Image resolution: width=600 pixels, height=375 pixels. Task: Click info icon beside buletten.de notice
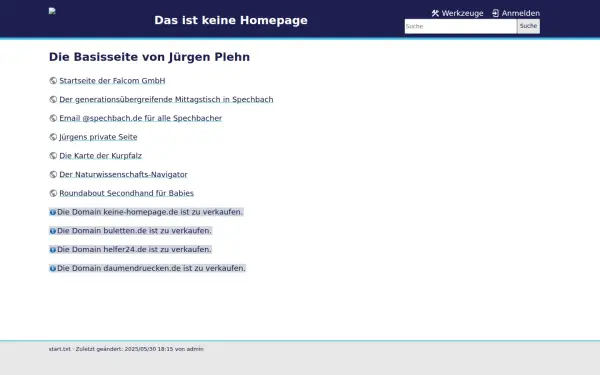pos(53,231)
